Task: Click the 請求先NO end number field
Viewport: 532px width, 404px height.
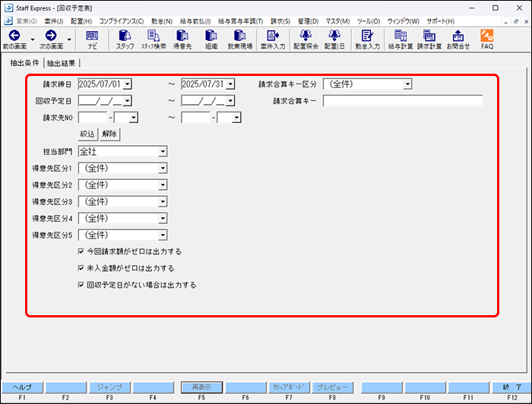Action: tap(196, 118)
